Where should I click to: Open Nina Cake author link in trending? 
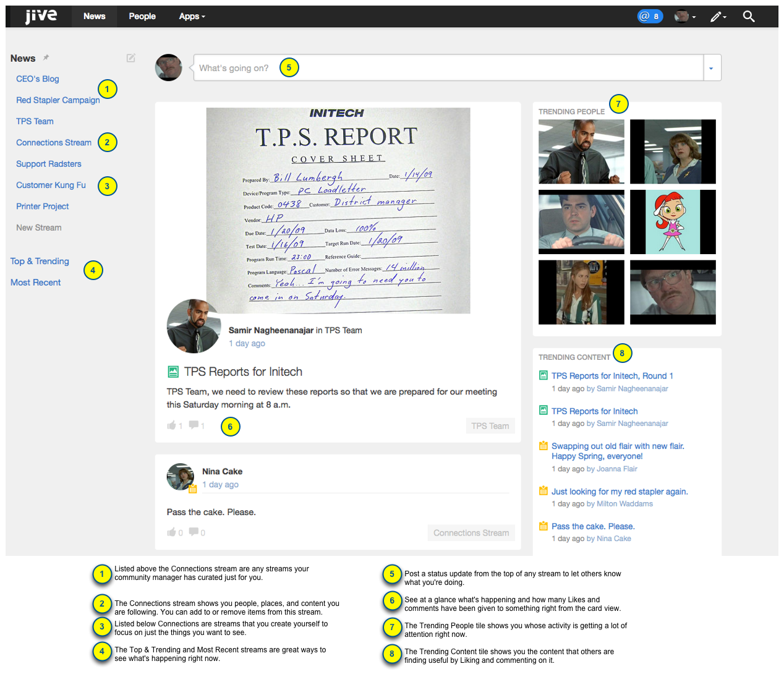point(614,539)
